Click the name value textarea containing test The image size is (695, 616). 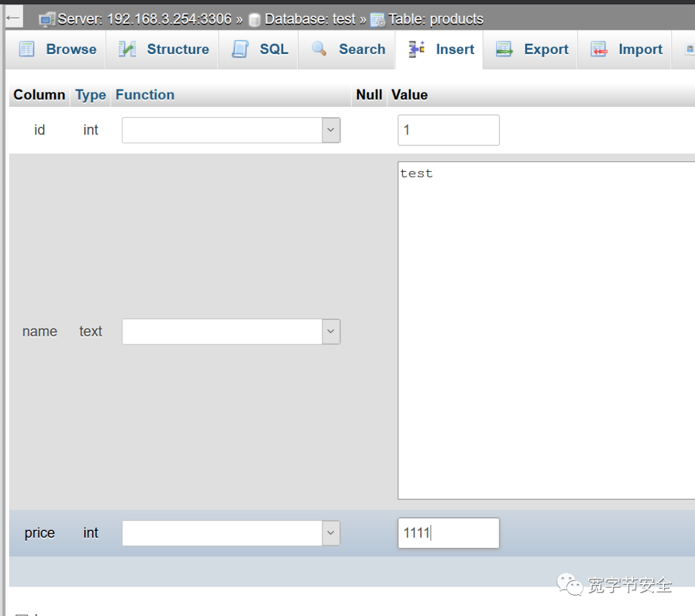[x=546, y=330]
